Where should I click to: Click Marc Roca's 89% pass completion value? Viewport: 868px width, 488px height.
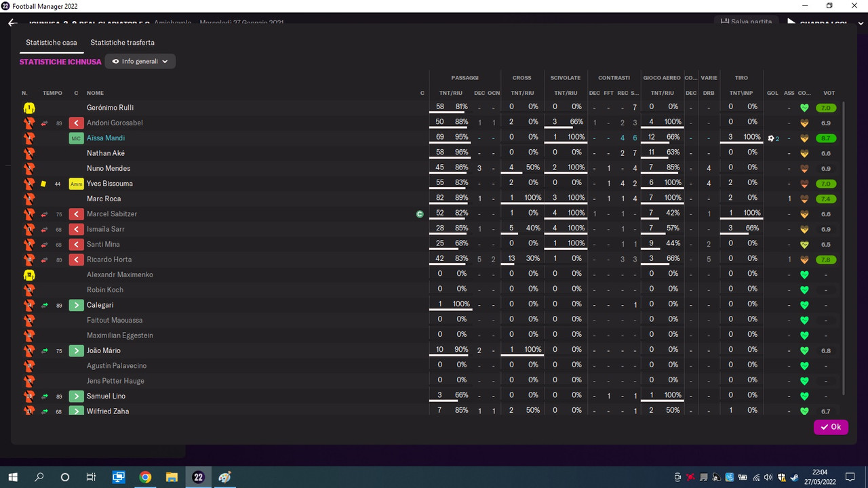[x=461, y=198]
